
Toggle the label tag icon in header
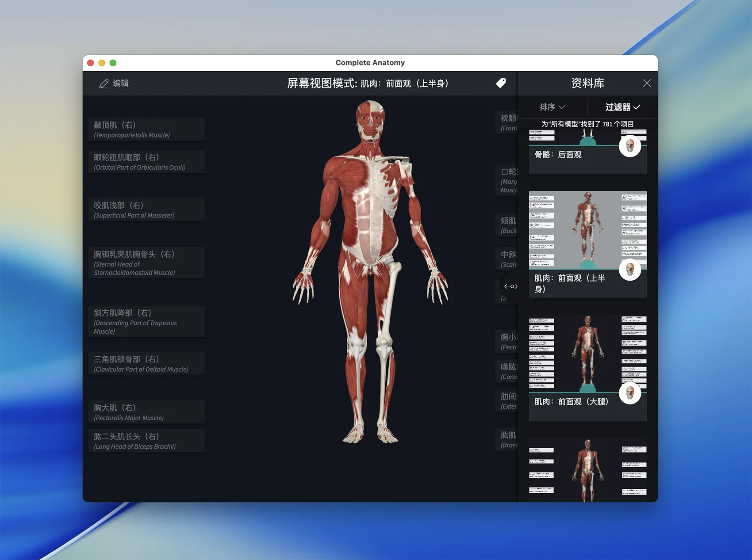501,83
